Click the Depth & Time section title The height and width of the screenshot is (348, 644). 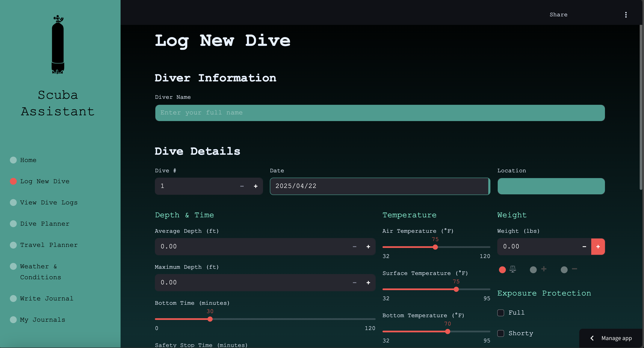click(184, 215)
